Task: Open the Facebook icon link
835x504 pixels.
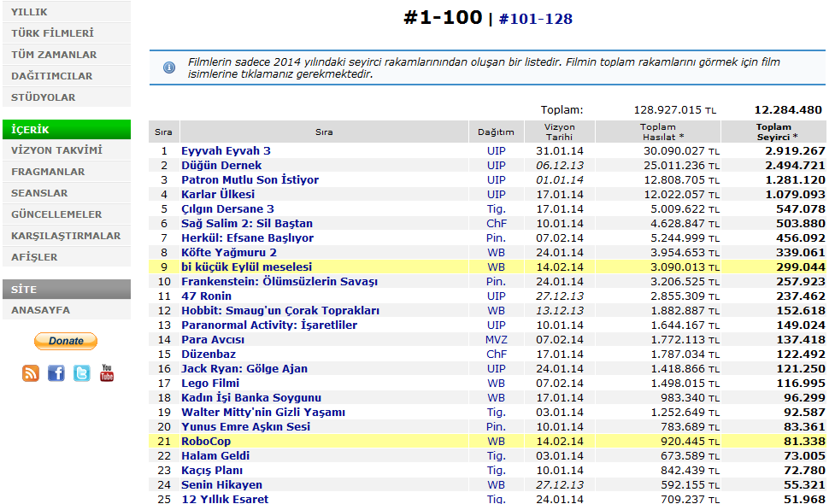Action: coord(56,373)
